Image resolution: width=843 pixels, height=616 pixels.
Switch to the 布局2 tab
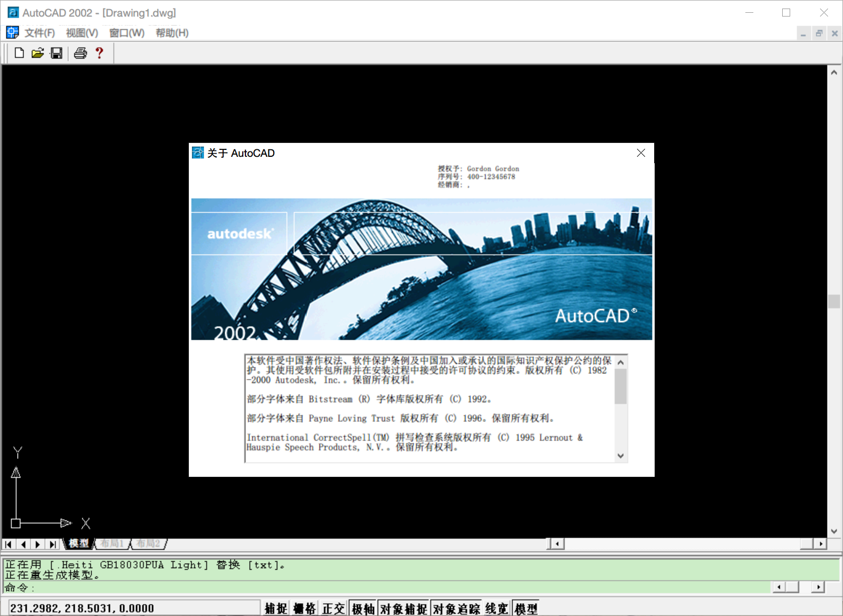tap(148, 543)
